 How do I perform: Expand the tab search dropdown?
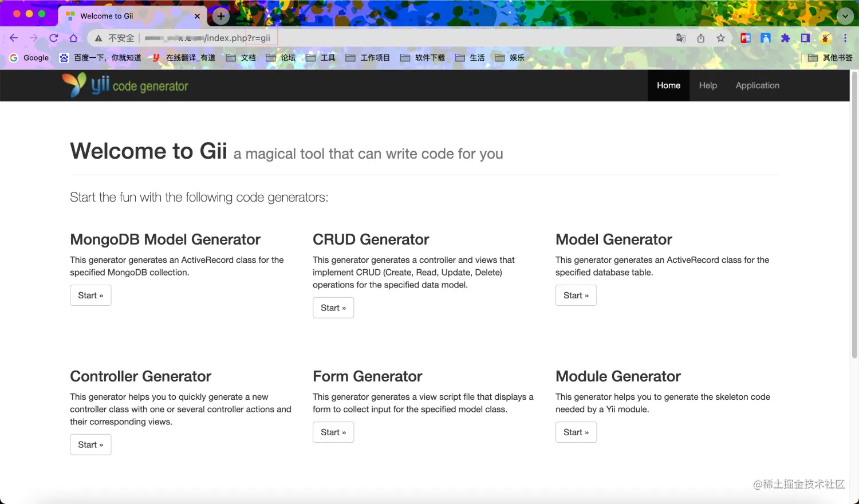click(845, 16)
